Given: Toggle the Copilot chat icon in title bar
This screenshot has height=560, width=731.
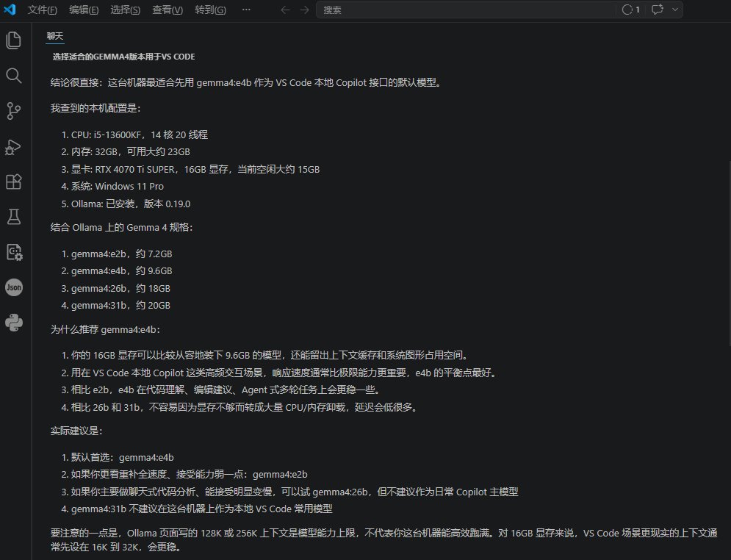Looking at the screenshot, I should (658, 10).
